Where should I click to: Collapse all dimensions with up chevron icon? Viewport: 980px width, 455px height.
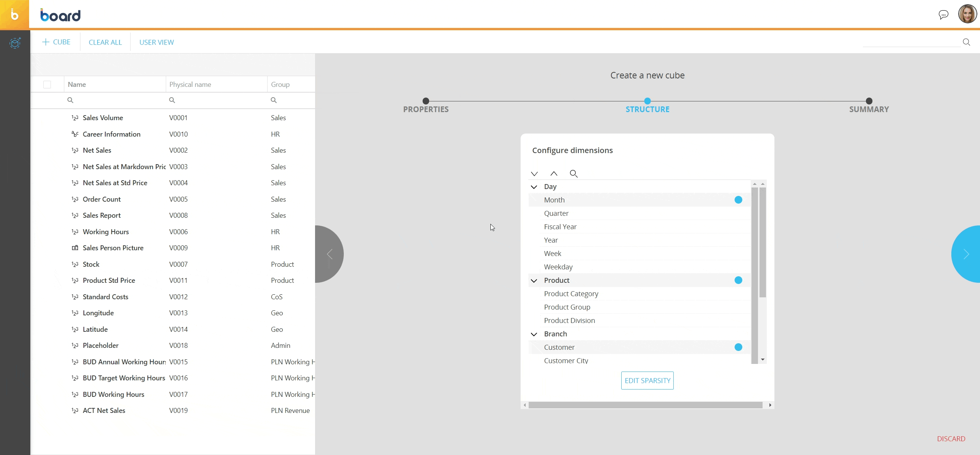tap(554, 174)
